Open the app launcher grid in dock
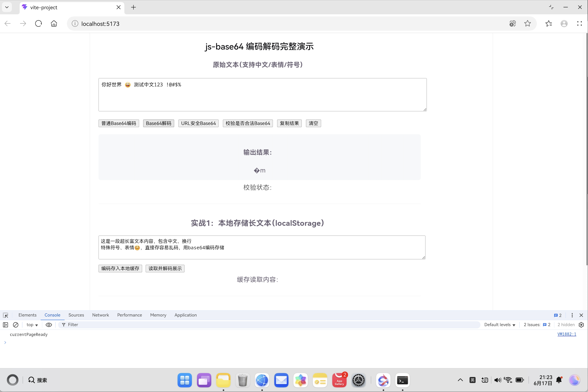 (185, 380)
